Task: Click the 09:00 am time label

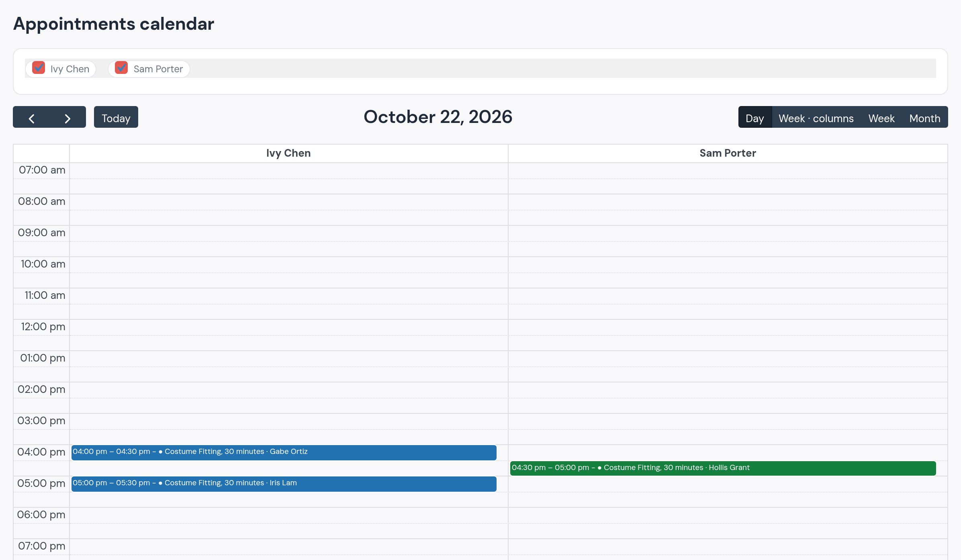Action: point(41,233)
